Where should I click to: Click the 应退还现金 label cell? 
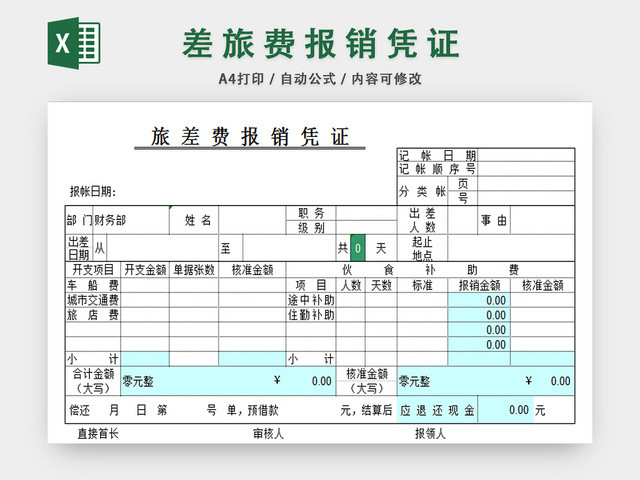[437, 410]
